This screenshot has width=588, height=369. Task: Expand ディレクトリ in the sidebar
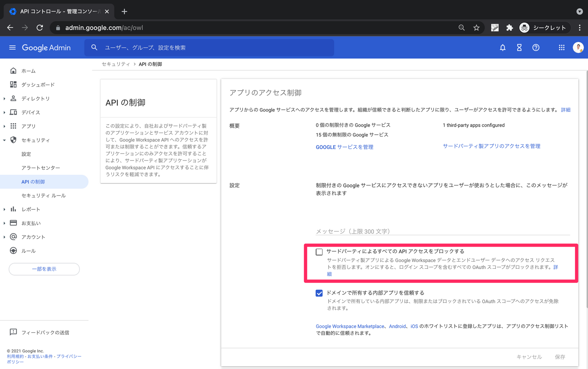pos(4,99)
